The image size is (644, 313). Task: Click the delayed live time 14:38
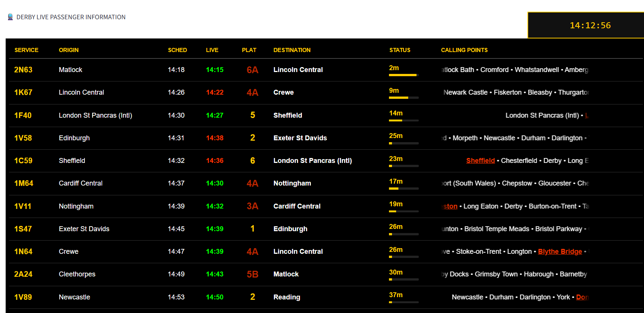[215, 138]
